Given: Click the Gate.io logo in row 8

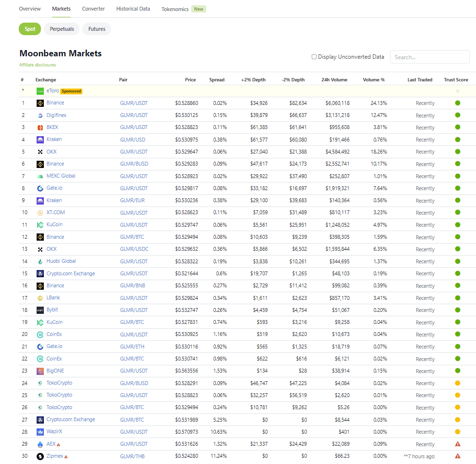Looking at the screenshot, I should [40, 188].
